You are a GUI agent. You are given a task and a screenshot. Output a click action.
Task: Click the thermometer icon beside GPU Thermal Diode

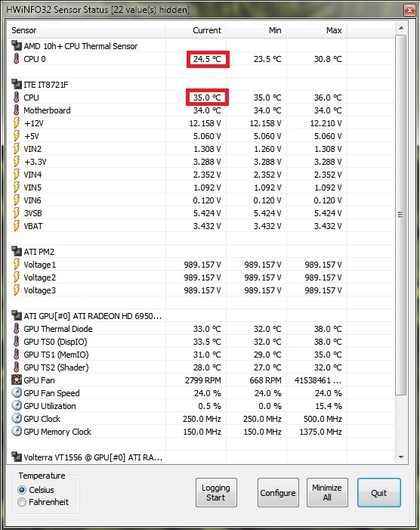[16, 328]
